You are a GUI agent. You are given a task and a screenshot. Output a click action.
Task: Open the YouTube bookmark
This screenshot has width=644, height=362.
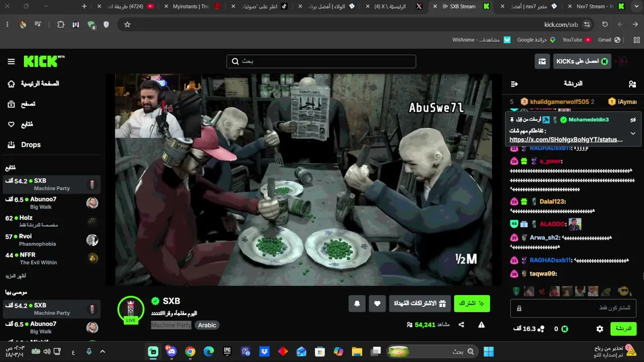[577, 40]
